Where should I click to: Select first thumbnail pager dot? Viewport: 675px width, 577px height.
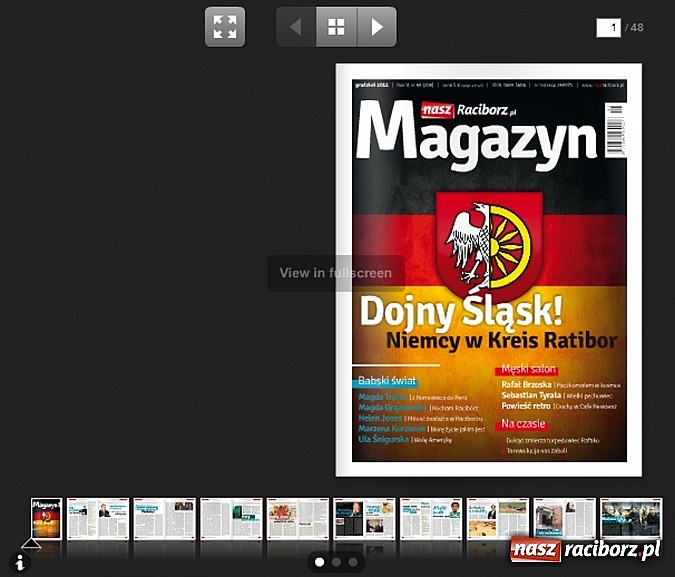(x=319, y=562)
